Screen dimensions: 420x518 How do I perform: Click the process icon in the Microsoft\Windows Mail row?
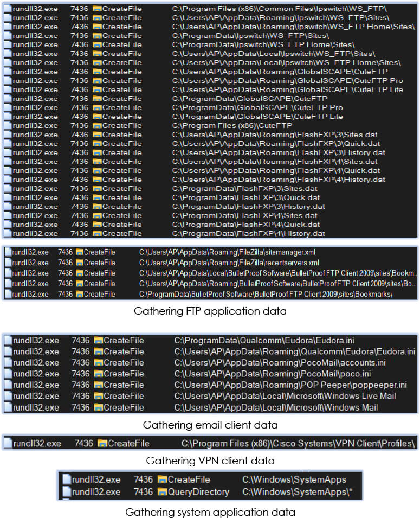tap(8, 407)
